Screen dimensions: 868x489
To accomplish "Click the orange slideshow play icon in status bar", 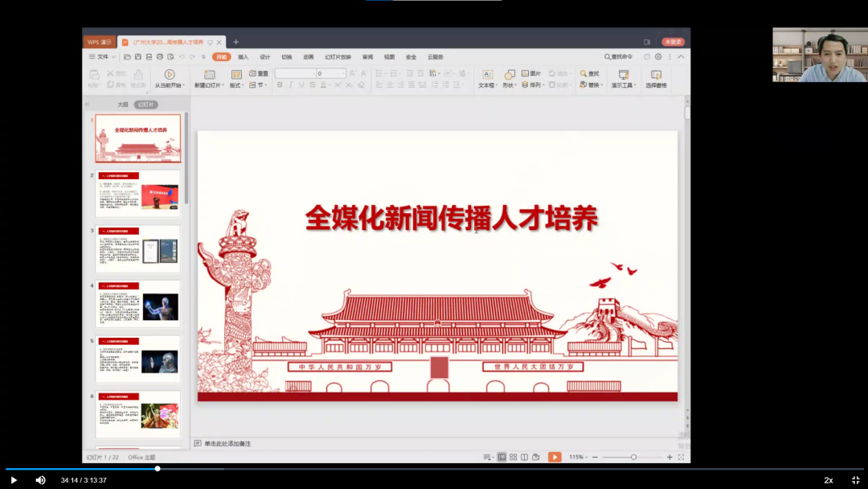I will click(x=555, y=457).
